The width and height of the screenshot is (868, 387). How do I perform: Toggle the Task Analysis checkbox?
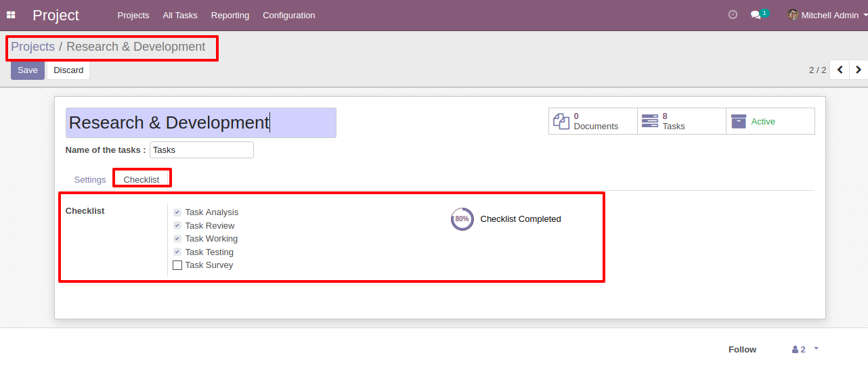point(177,212)
